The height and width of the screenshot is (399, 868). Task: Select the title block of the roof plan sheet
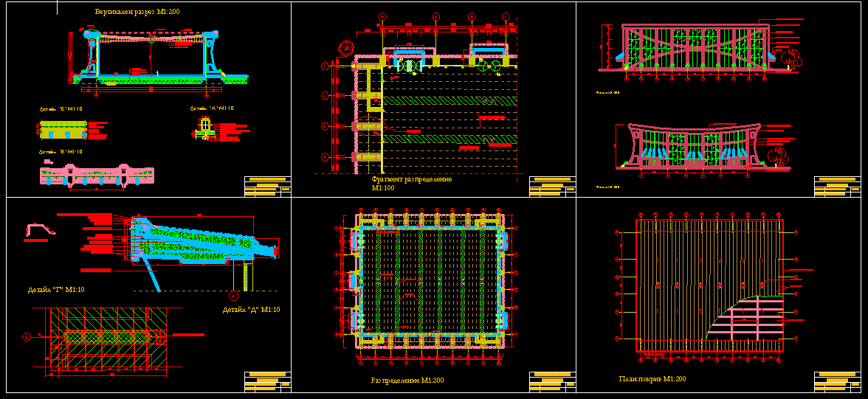pyautogui.click(x=837, y=381)
